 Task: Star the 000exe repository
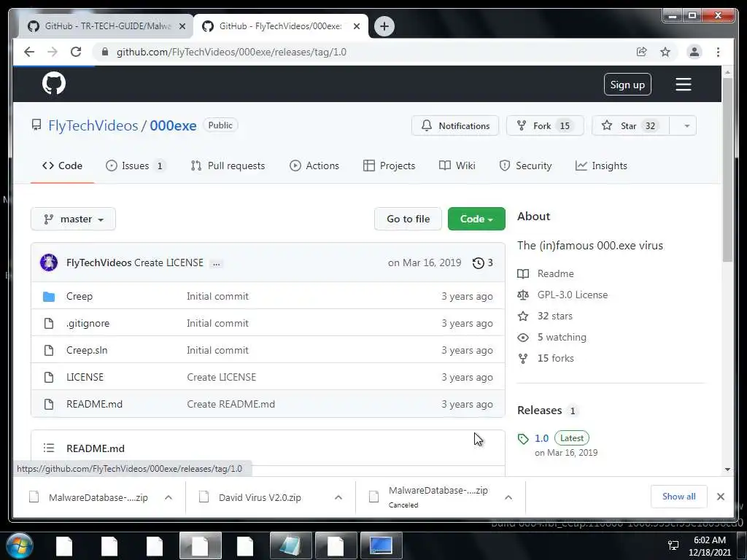[631, 125]
